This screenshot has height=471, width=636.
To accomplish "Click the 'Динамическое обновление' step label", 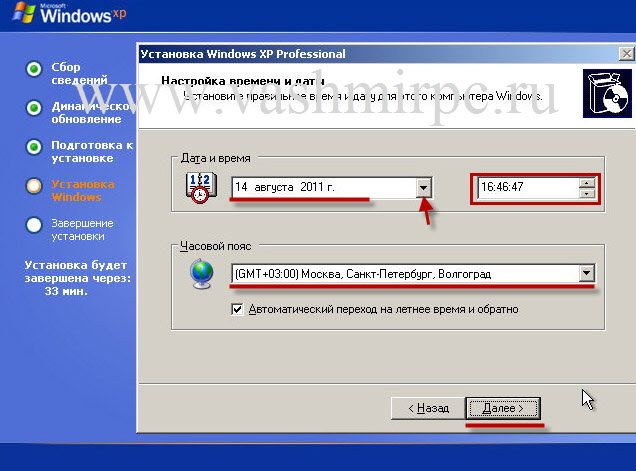I will click(92, 112).
